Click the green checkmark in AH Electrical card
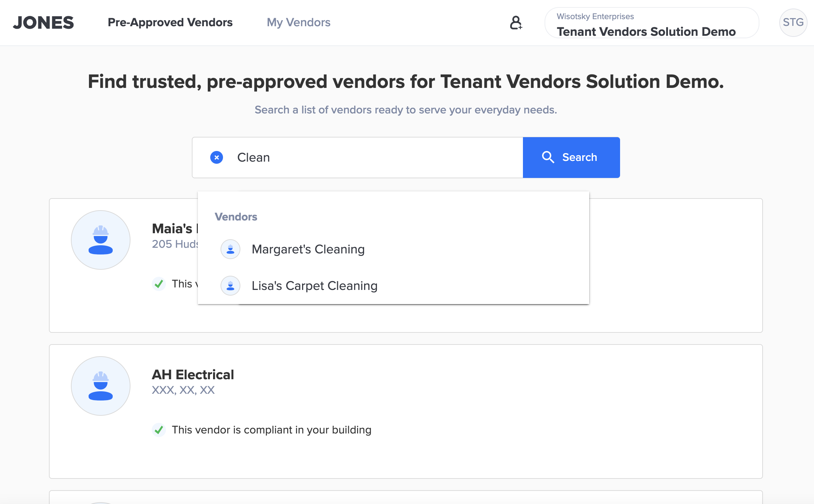The image size is (814, 504). [x=159, y=430]
